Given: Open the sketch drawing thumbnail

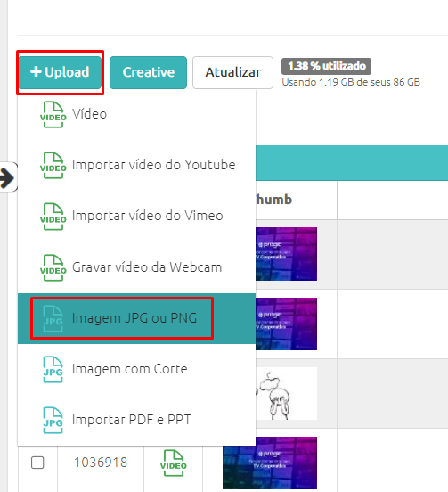Looking at the screenshot, I should (286, 393).
